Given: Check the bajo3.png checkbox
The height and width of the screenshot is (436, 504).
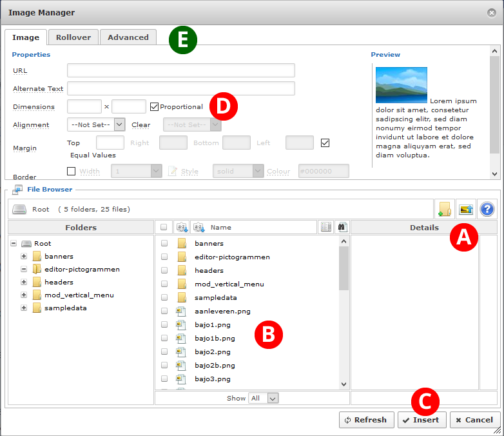Looking at the screenshot, I should (164, 379).
